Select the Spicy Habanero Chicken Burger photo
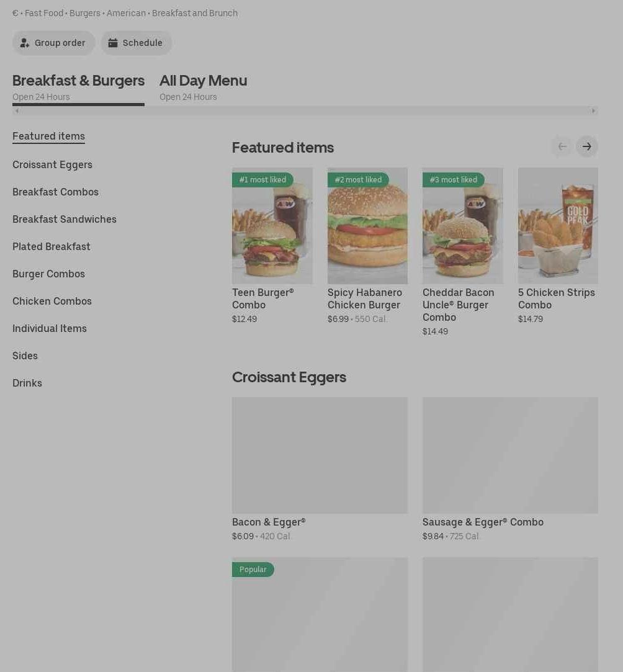The height and width of the screenshot is (672, 623). 367,226
